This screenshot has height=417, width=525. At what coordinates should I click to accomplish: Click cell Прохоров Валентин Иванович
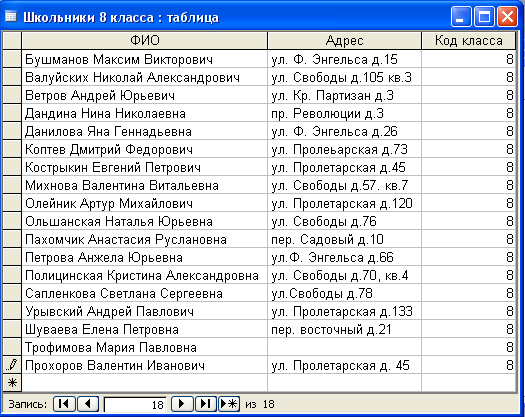(144, 365)
